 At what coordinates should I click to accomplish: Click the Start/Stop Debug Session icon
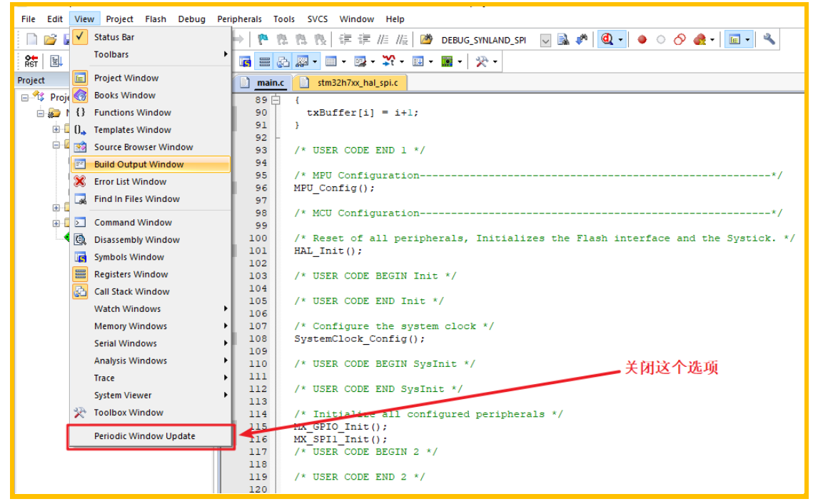(x=607, y=39)
